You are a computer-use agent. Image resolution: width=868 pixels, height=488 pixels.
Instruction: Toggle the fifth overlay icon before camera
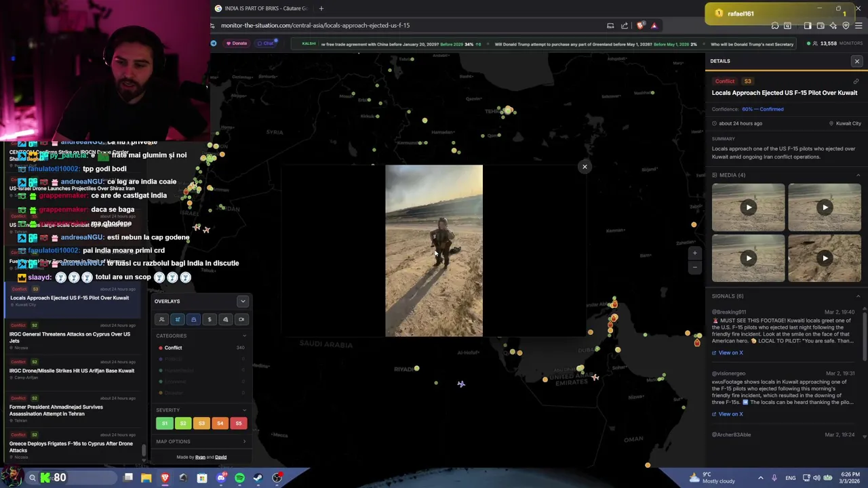point(225,319)
